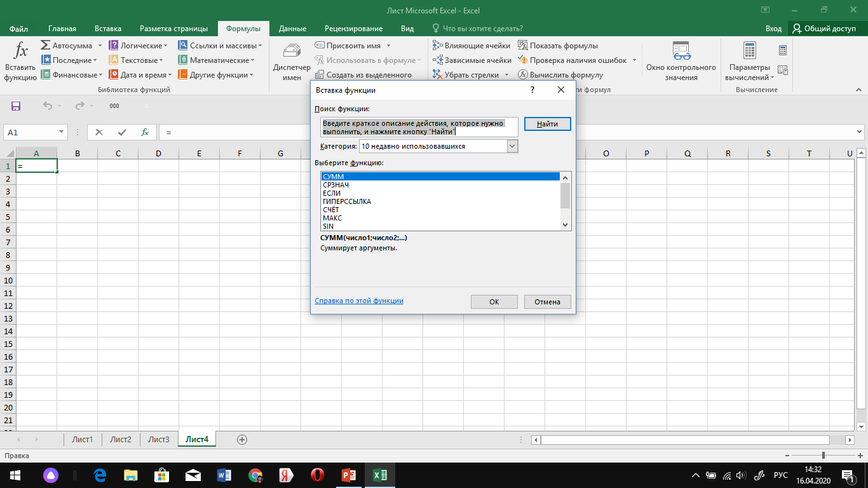Add a new sheet with plus icon
The width and height of the screenshot is (868, 488).
[x=241, y=439]
